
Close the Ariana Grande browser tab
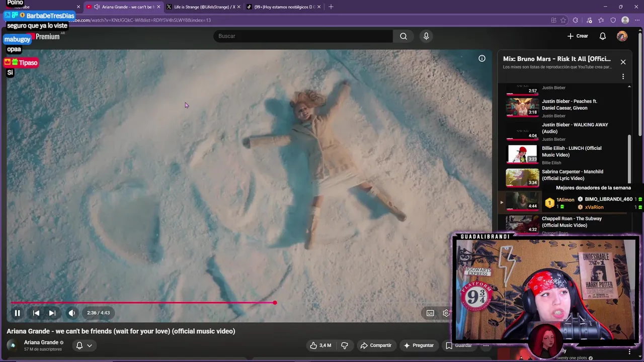pos(158,7)
